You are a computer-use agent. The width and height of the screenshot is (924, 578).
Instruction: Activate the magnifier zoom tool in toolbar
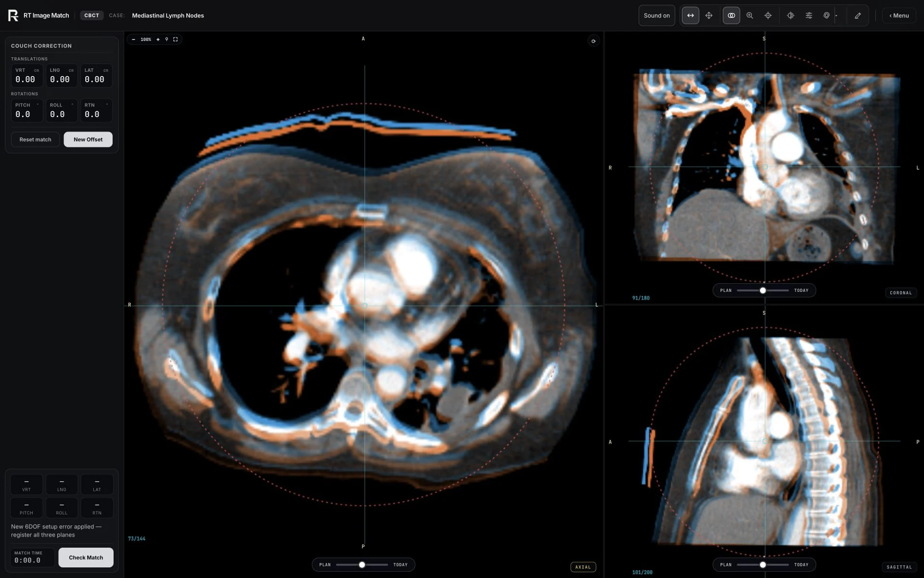point(750,15)
